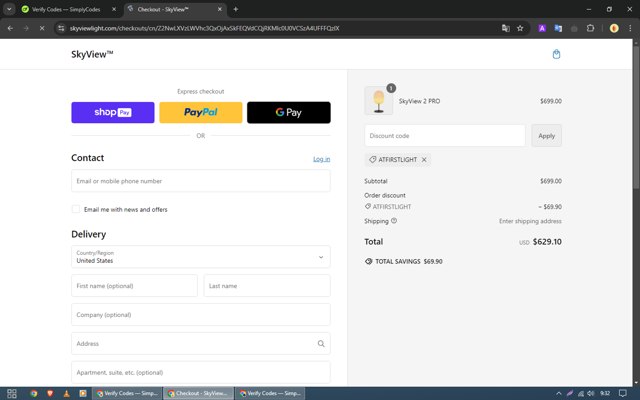
Task: Click the SkyView store logo
Action: pyautogui.click(x=92, y=54)
